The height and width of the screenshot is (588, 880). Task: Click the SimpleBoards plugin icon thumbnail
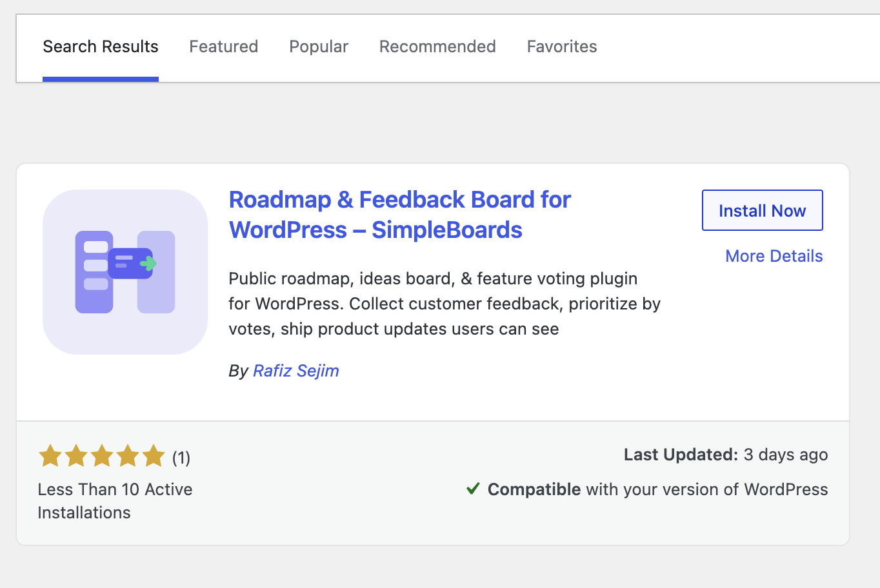click(x=125, y=272)
